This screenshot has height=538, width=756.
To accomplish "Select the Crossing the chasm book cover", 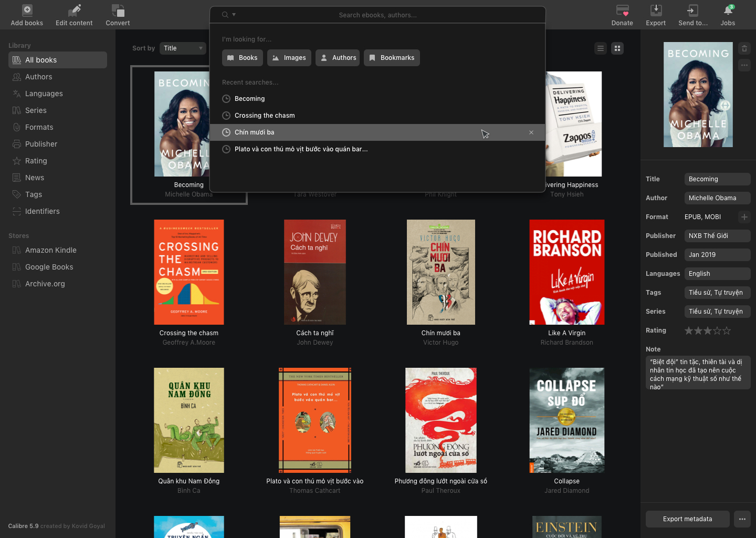I will pos(189,272).
